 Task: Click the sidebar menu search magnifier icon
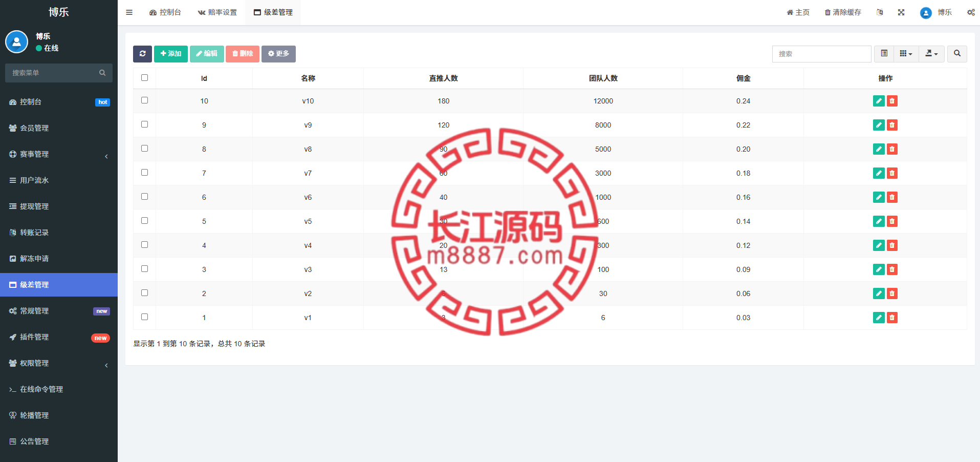(x=102, y=73)
